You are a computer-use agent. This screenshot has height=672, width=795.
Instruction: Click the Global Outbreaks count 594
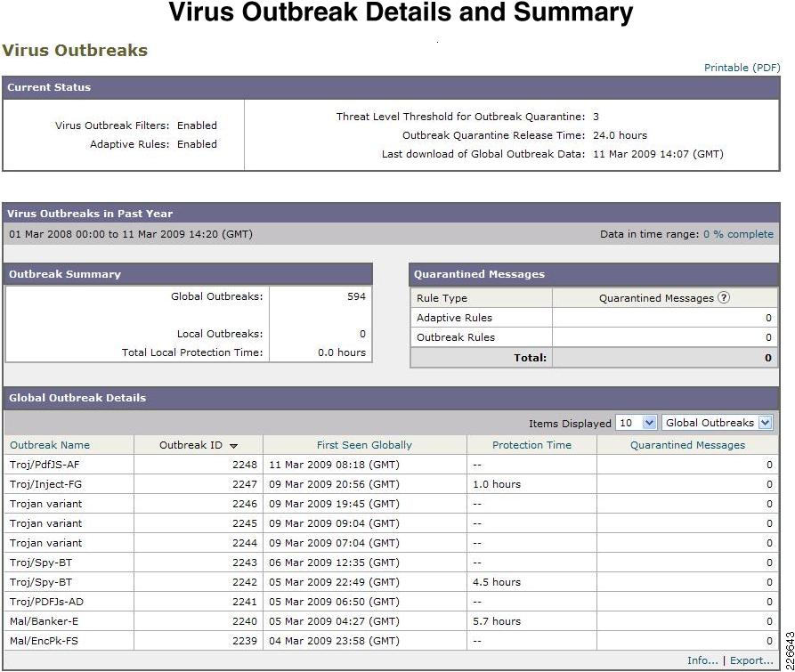356,296
